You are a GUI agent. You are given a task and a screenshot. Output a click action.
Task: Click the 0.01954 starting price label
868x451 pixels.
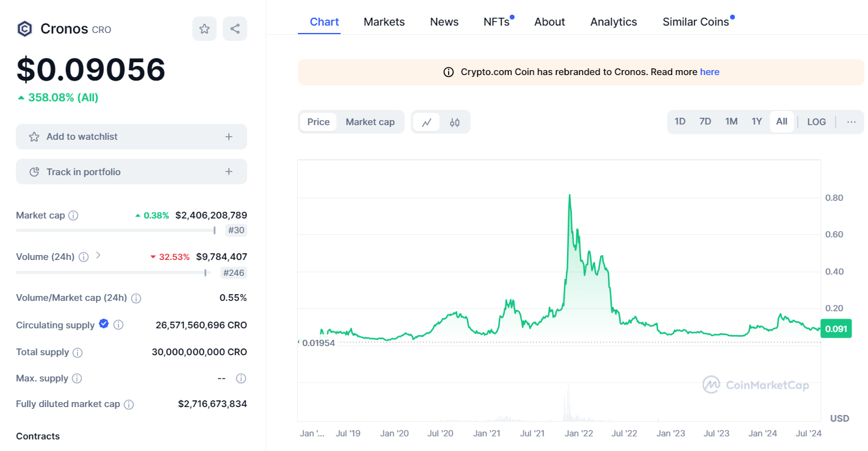318,343
